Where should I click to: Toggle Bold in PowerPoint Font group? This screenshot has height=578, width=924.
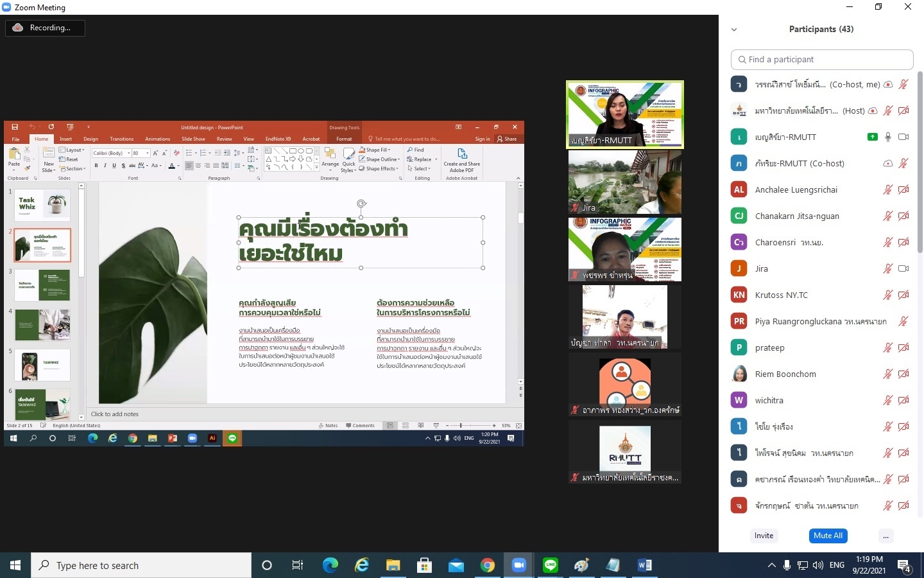(x=96, y=166)
